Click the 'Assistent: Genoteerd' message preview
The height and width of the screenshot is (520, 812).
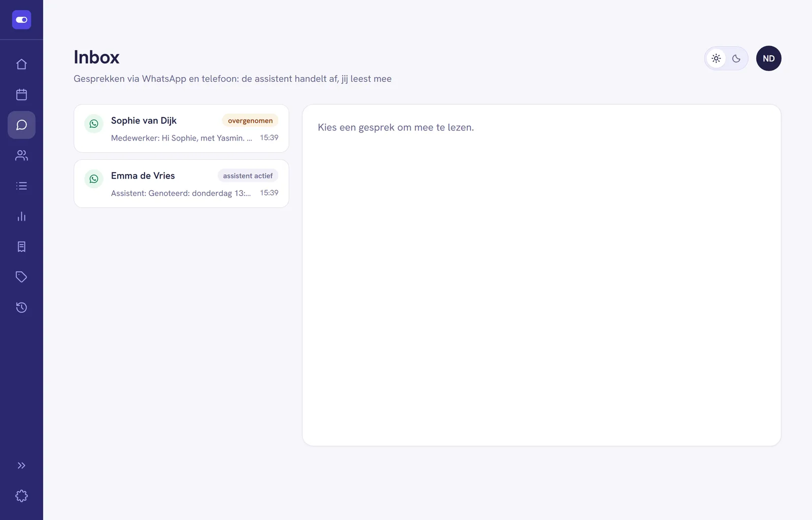click(181, 193)
